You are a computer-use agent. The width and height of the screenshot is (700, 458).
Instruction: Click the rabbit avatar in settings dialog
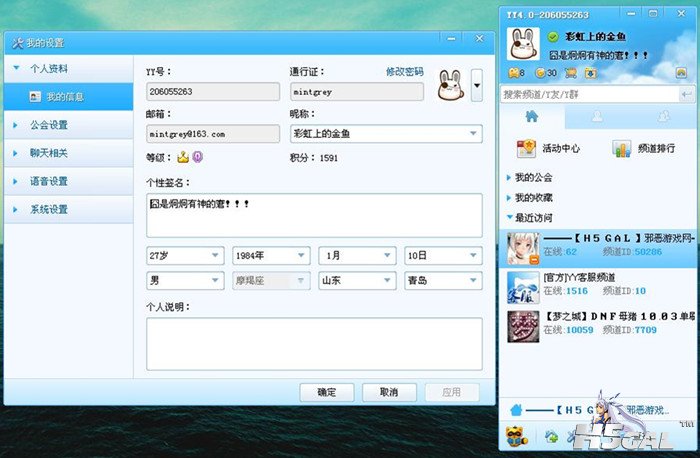(451, 85)
